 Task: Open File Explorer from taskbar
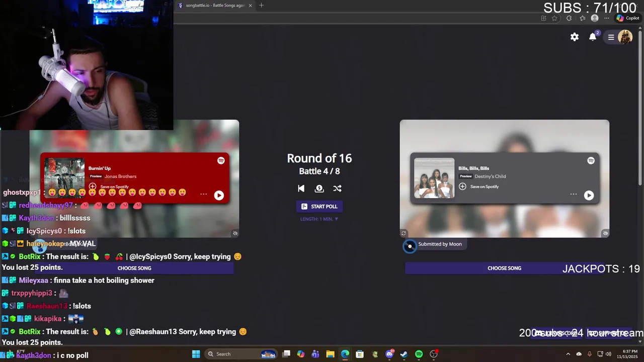coord(330,354)
